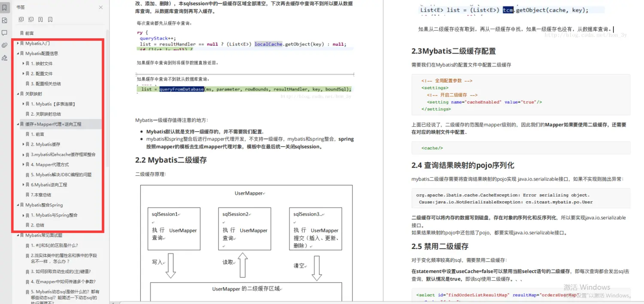
Task: Collapse the Mybatis整合Spring bookmark node
Action: point(18,205)
